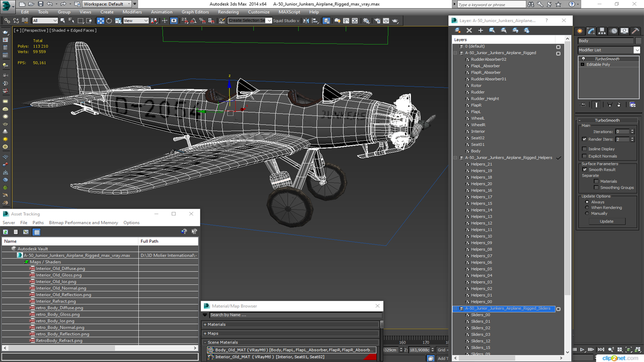Open the Motion command panel tab
Screen dimensions: 644x362
tap(613, 31)
